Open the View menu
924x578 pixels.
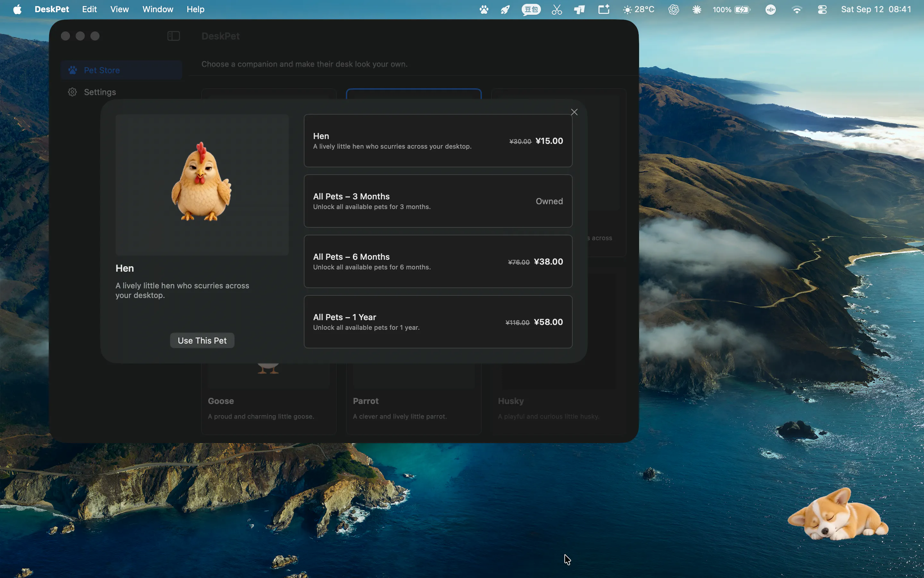click(x=119, y=9)
